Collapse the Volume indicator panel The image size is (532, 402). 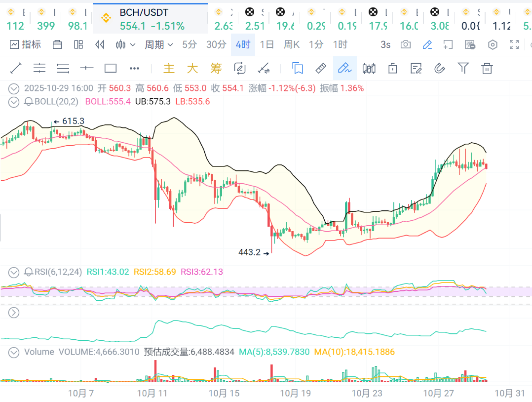pos(14,352)
